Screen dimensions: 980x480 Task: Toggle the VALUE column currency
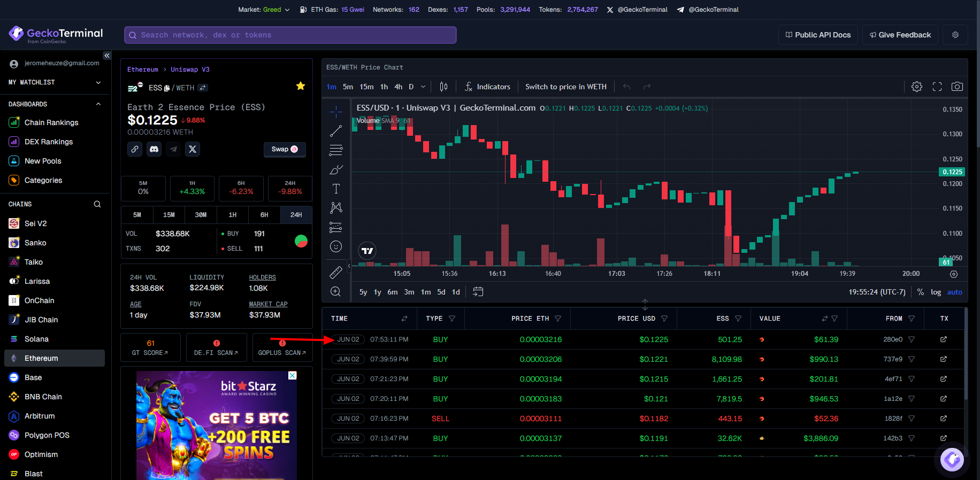pyautogui.click(x=825, y=319)
